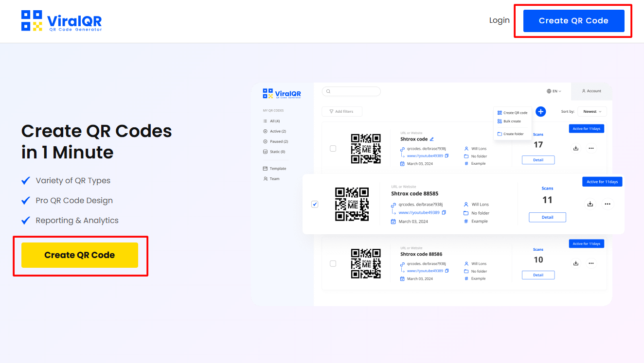
Task: Click the 'Reporting & Analytics' text
Action: pyautogui.click(x=77, y=221)
